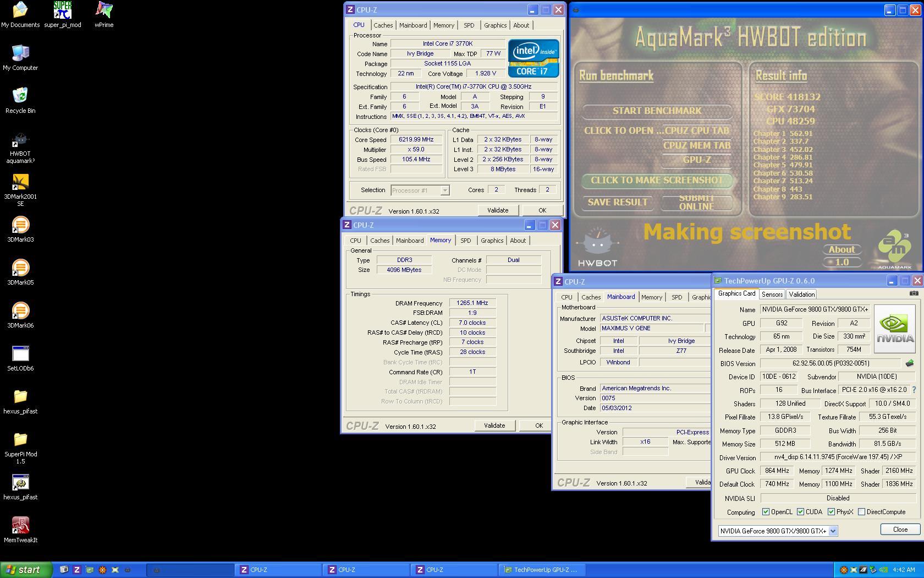Screen dimensions: 924x578
Task: Select the wPrime desktop icon
Action: pos(104,15)
